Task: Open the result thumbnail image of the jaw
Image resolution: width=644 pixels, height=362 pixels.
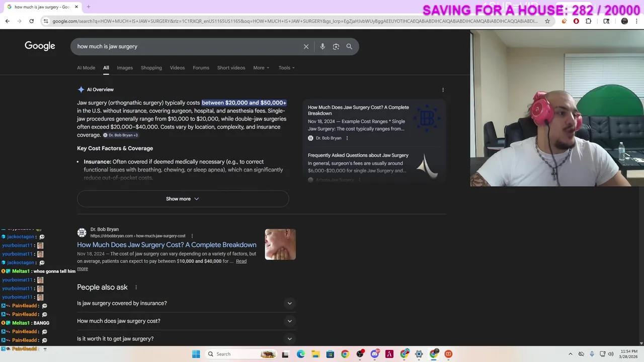Action: click(280, 244)
